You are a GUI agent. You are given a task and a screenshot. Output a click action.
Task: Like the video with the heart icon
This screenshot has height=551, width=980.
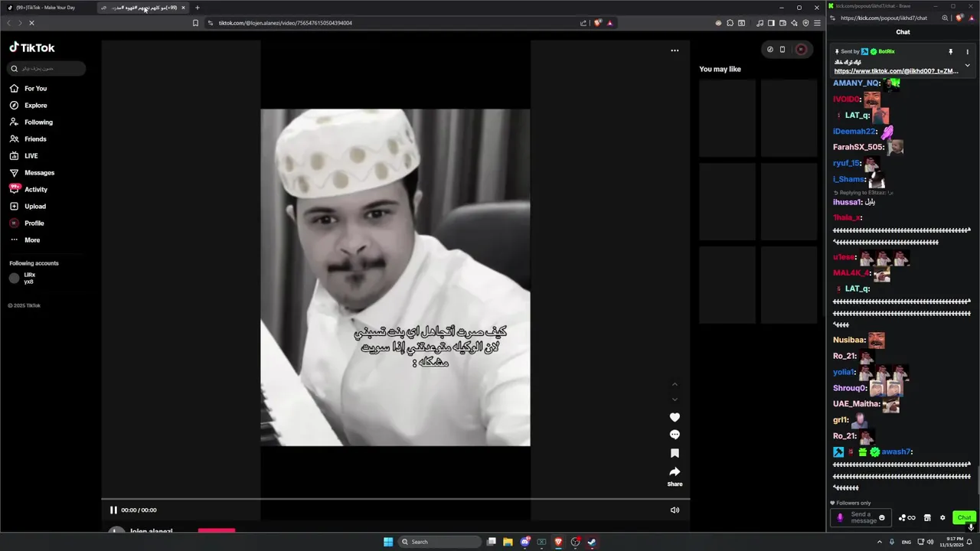point(675,417)
